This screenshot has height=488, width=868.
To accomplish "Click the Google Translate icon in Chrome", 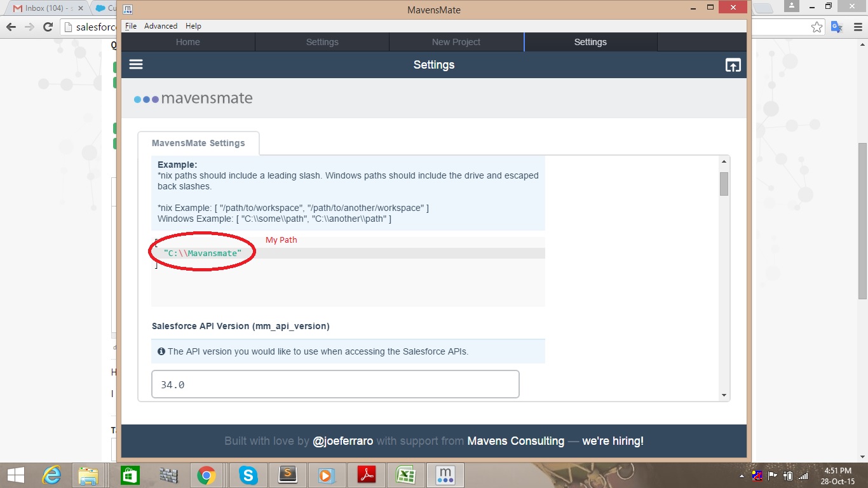I will [x=837, y=27].
